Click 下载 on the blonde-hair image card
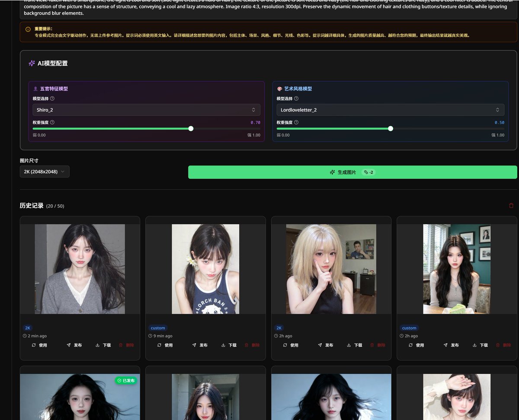 (355, 345)
